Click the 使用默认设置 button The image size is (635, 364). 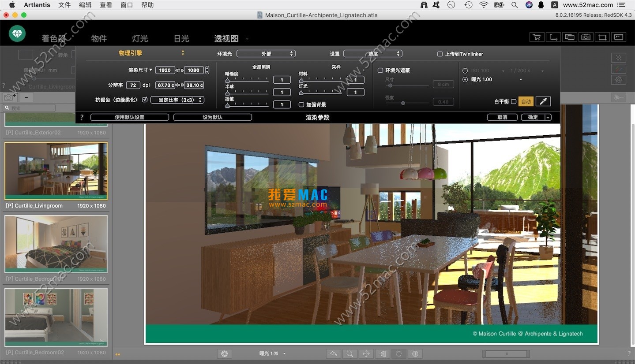(130, 117)
